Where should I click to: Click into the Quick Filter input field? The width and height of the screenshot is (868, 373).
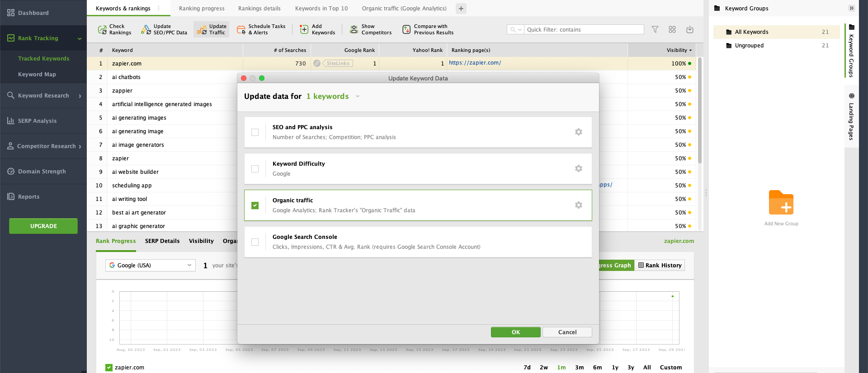click(x=585, y=29)
